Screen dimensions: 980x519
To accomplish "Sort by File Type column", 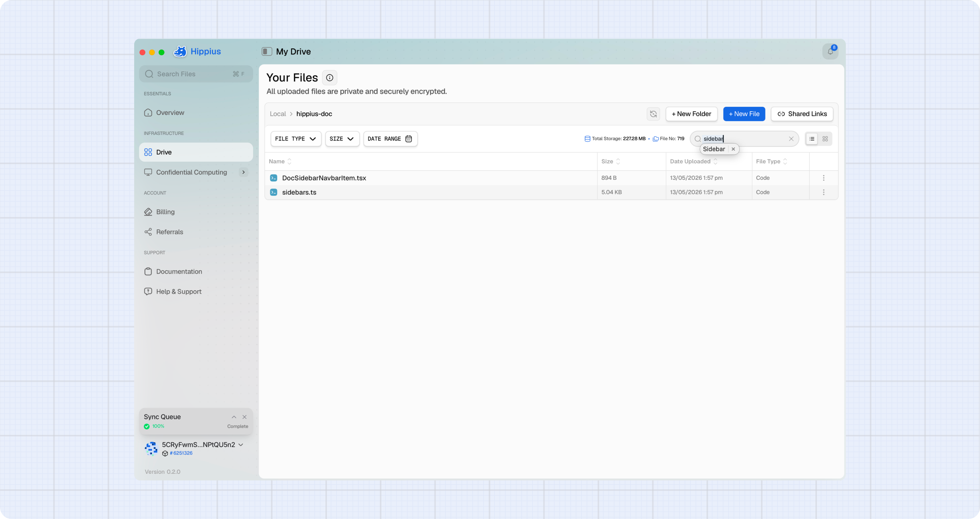I will click(771, 161).
